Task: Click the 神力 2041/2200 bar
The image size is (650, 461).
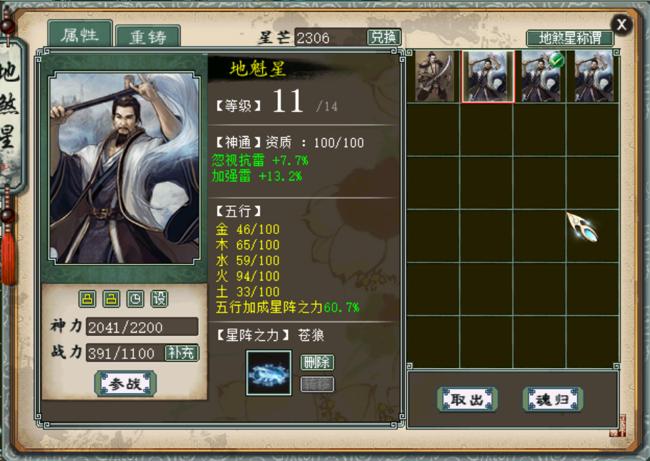Action: coord(142,327)
